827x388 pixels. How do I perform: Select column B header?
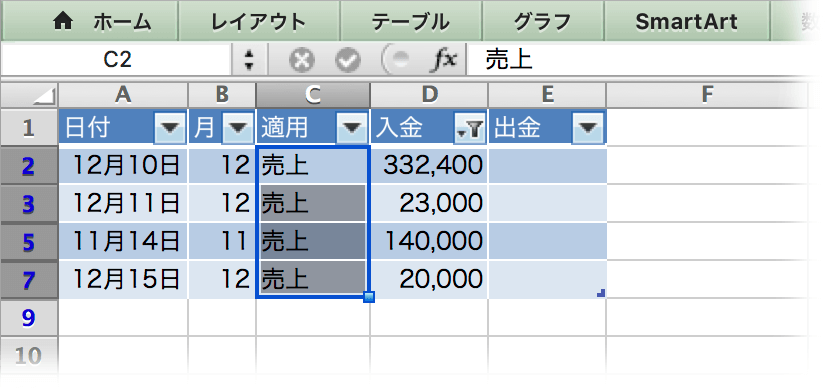[x=222, y=95]
